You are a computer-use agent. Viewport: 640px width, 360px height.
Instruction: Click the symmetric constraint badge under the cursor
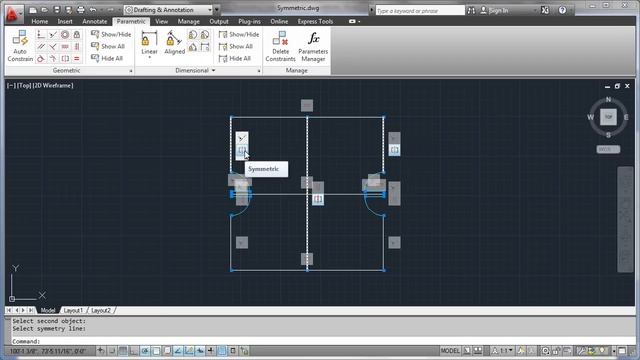click(x=242, y=151)
